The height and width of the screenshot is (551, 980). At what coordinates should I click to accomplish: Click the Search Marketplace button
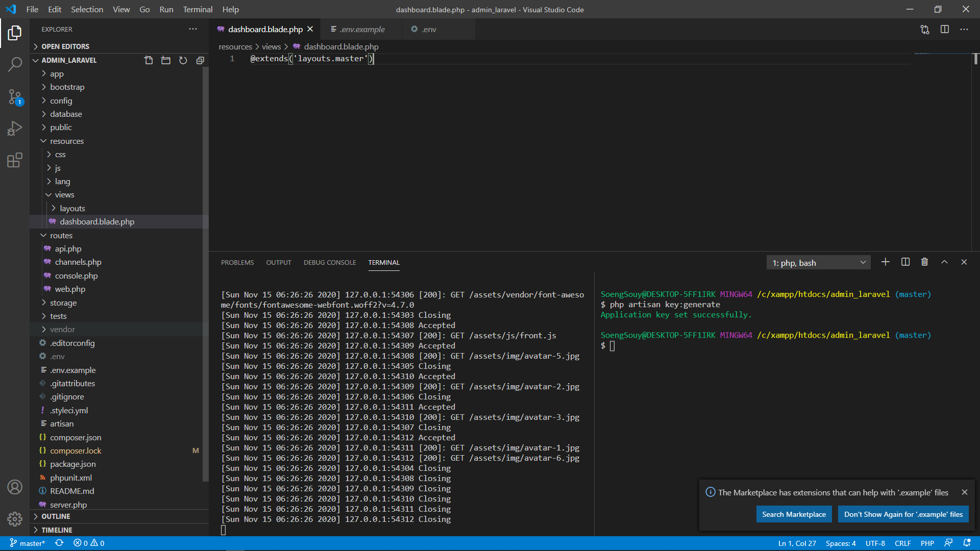794,514
